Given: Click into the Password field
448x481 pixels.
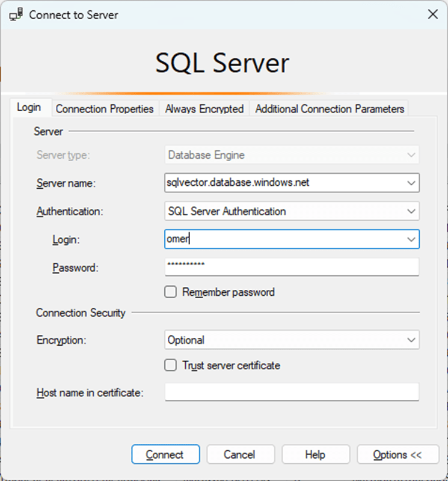Looking at the screenshot, I should 292,267.
